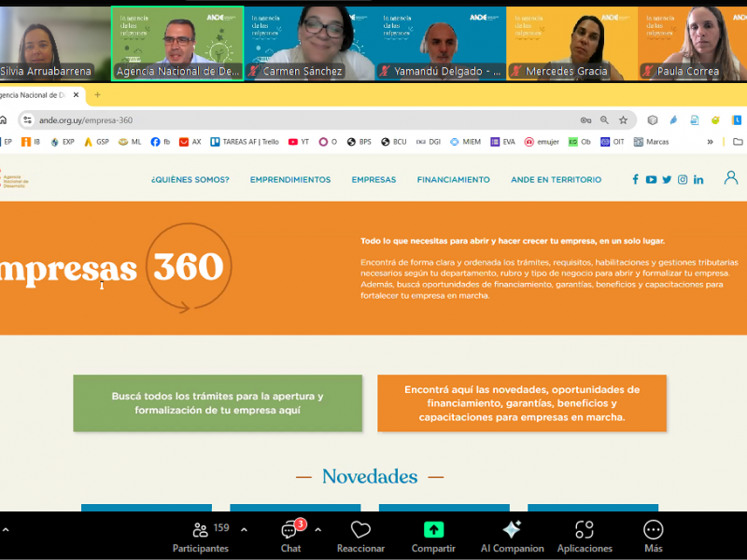This screenshot has width=747, height=560.
Task: Open the ¿QUIÉNES SOMOS? menu
Action: click(x=190, y=179)
